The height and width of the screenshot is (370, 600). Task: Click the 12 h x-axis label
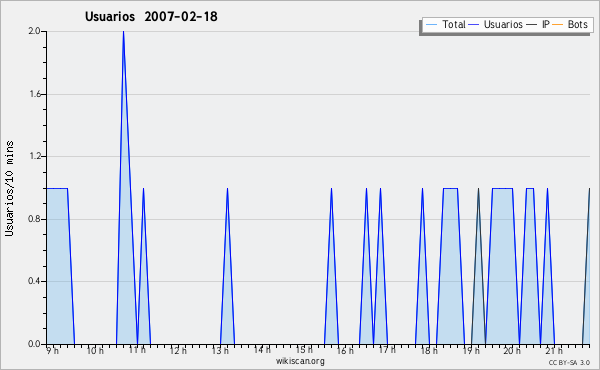(x=178, y=350)
